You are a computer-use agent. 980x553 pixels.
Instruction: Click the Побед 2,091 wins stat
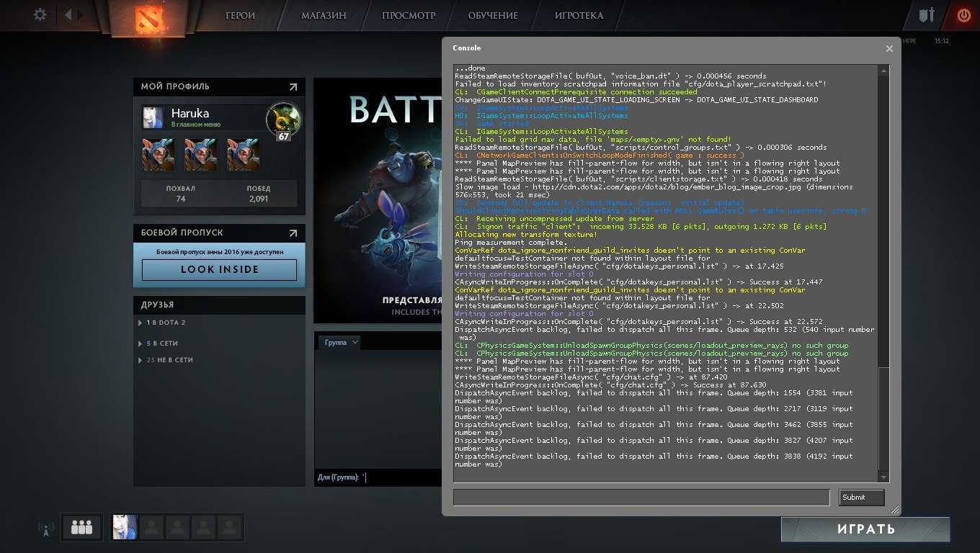[258, 194]
